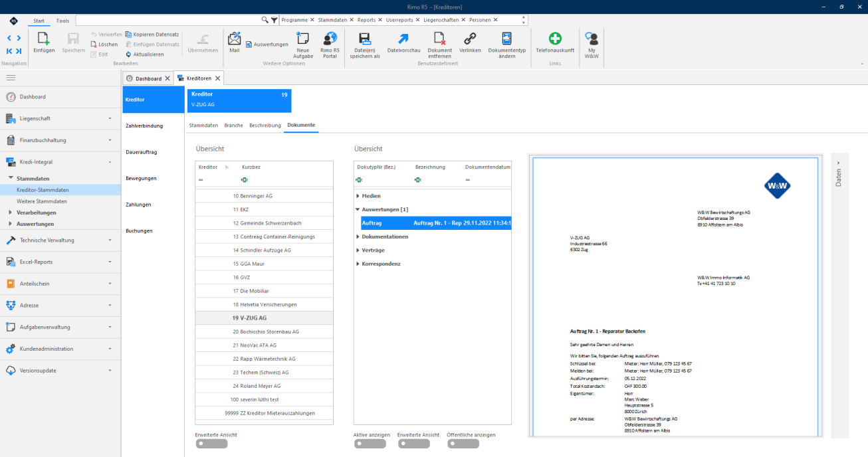Click the Verlinken chain icon
The height and width of the screenshot is (457, 868).
470,43
